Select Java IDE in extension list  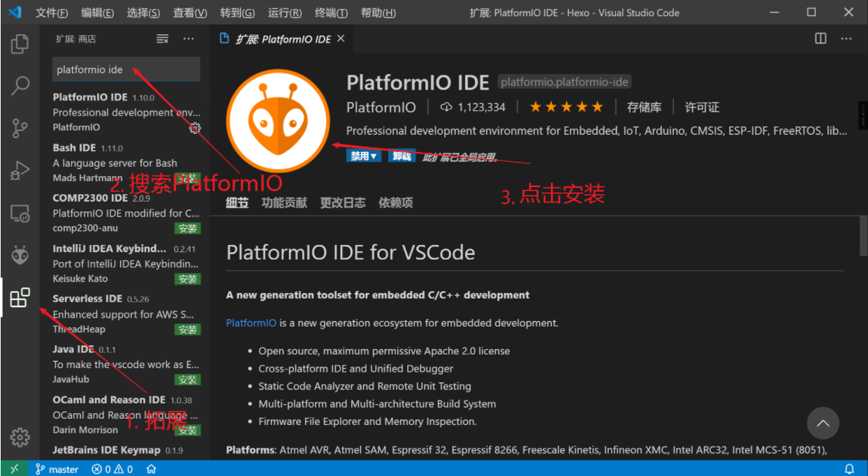pos(126,364)
